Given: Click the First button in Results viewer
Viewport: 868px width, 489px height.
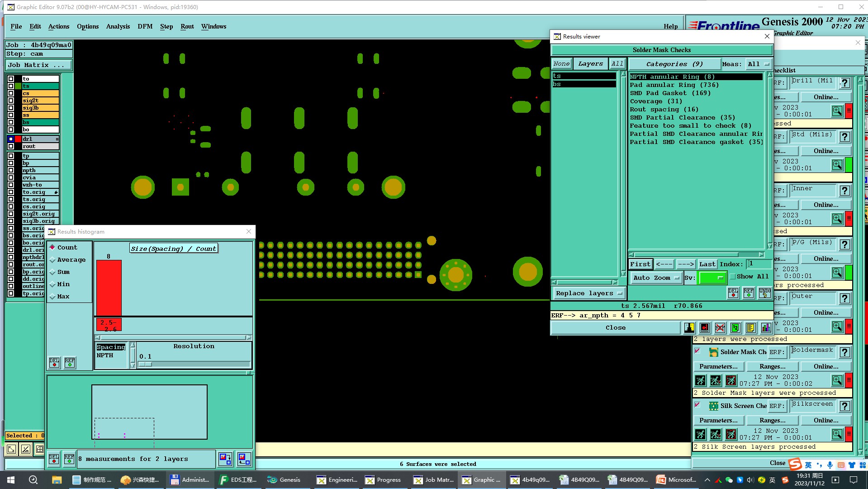Looking at the screenshot, I should (x=640, y=264).
